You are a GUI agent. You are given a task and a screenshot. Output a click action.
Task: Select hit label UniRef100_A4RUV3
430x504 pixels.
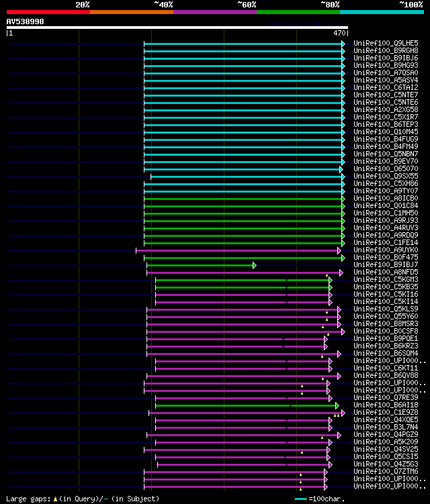[386, 228]
